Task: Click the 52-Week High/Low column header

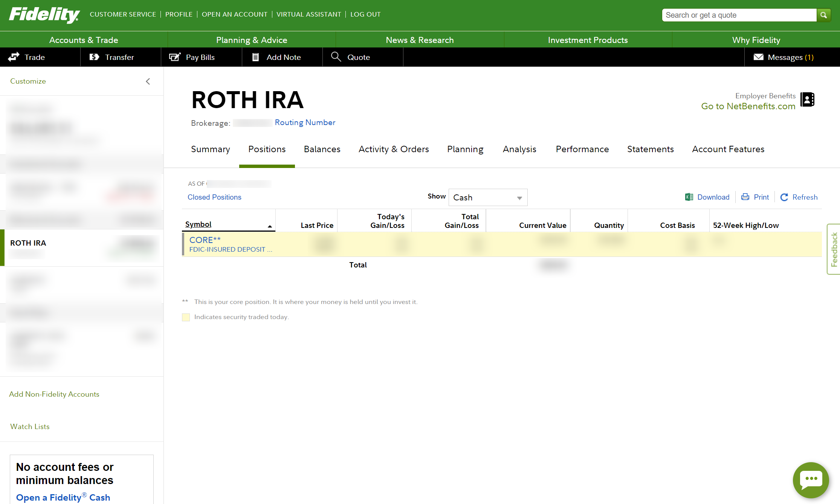Action: [x=746, y=225]
